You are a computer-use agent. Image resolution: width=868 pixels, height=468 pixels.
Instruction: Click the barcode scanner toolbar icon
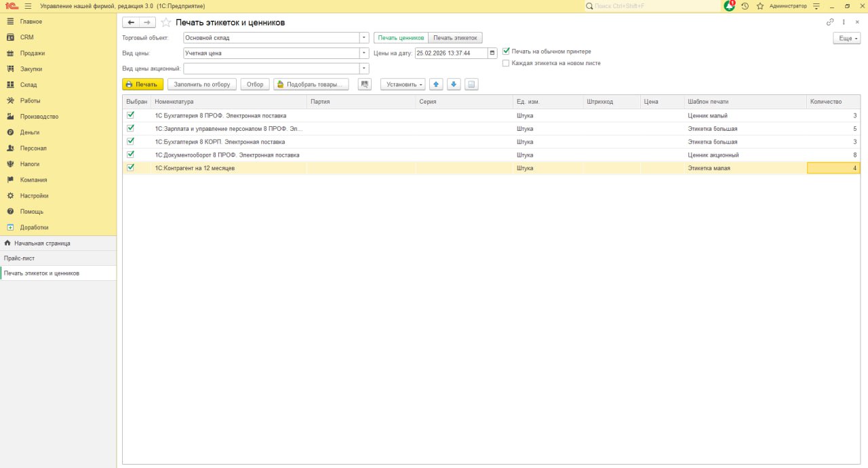(365, 85)
